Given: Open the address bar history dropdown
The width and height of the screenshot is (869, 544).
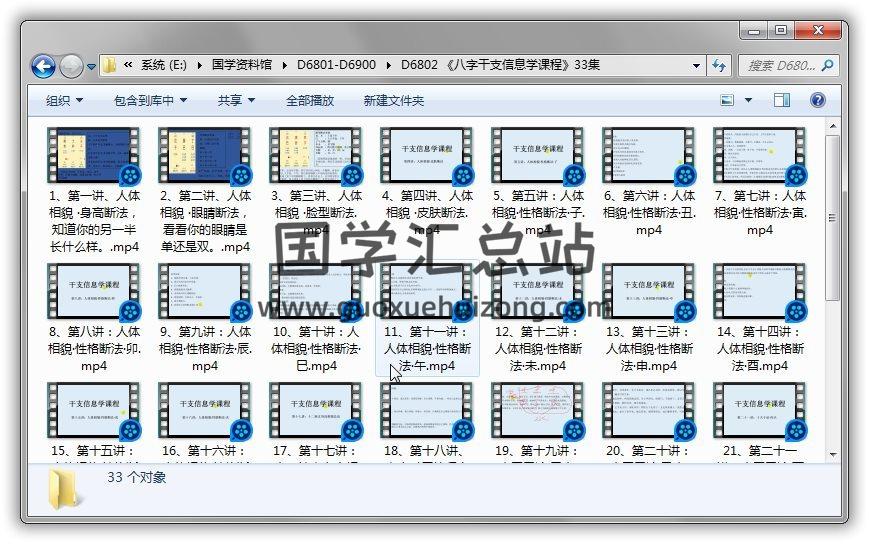Looking at the screenshot, I should (x=696, y=66).
